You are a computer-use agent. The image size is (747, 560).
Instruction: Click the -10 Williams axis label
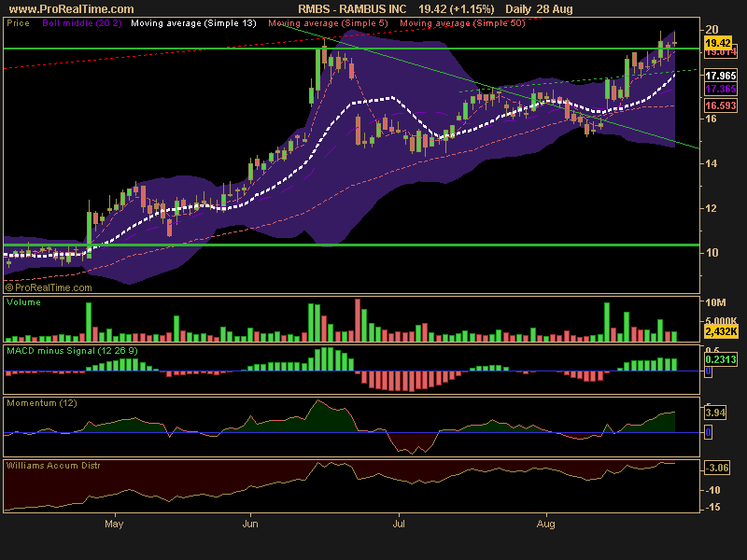pos(712,491)
